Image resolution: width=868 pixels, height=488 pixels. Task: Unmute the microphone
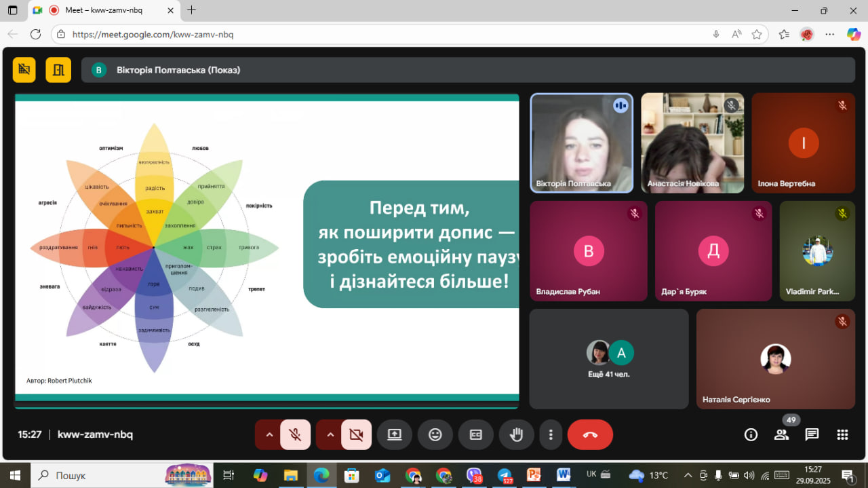point(296,435)
